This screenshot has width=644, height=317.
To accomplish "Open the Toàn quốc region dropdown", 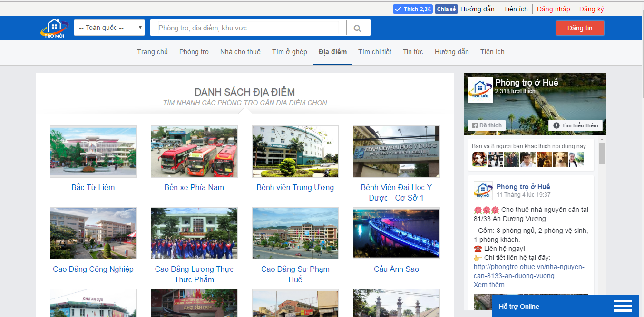I will (109, 28).
